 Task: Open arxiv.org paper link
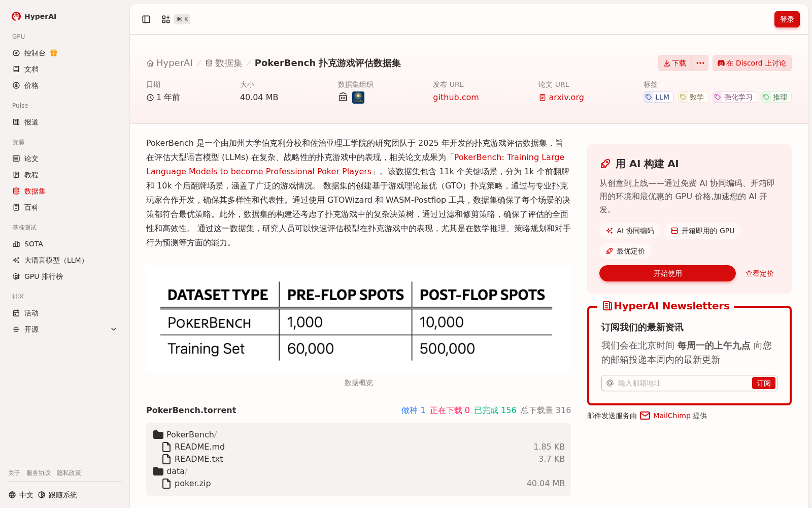point(561,97)
